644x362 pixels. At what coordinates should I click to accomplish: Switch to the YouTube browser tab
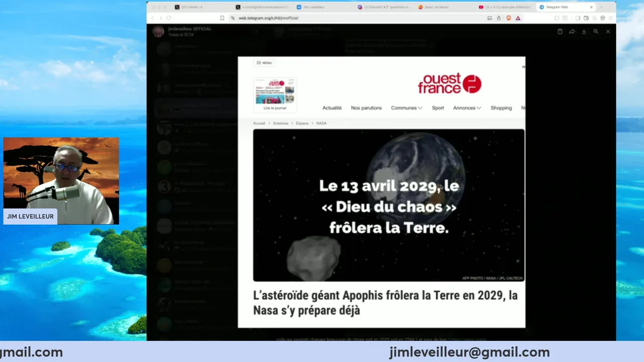507,7
